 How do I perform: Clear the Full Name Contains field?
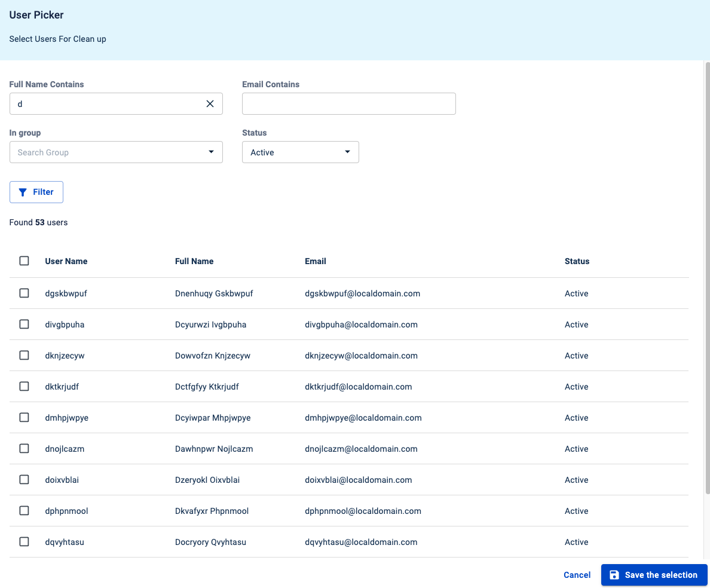tap(210, 104)
